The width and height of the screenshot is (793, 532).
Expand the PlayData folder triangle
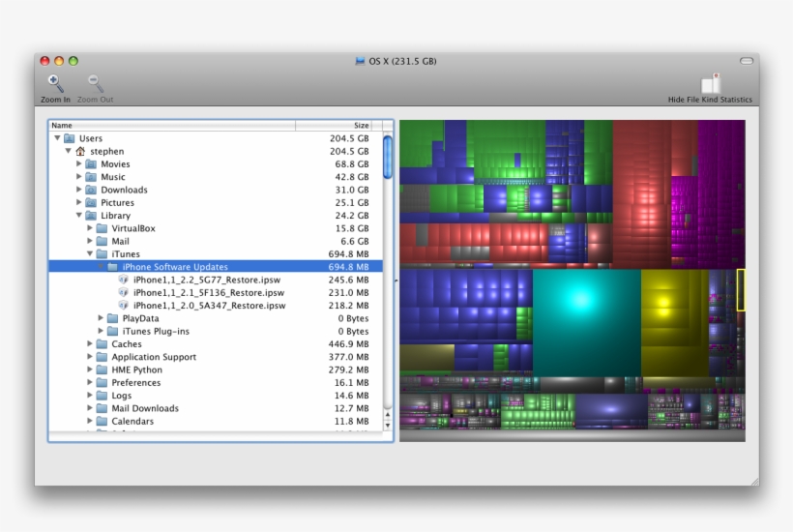point(101,318)
